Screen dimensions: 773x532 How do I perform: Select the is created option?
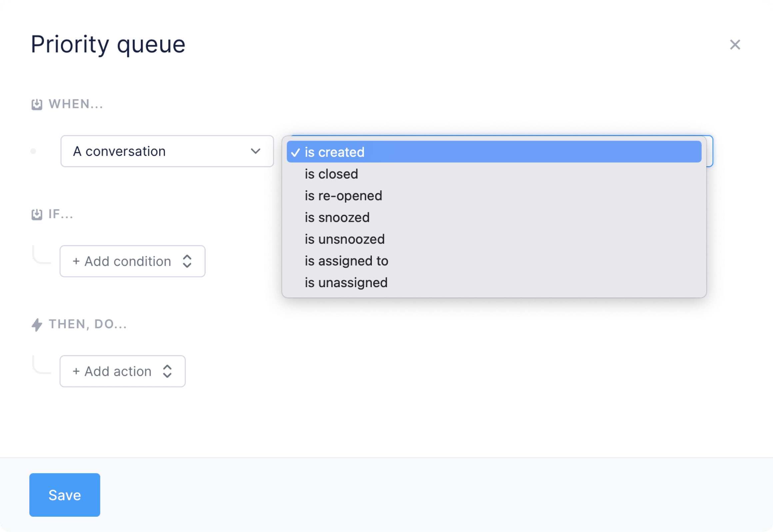(494, 152)
